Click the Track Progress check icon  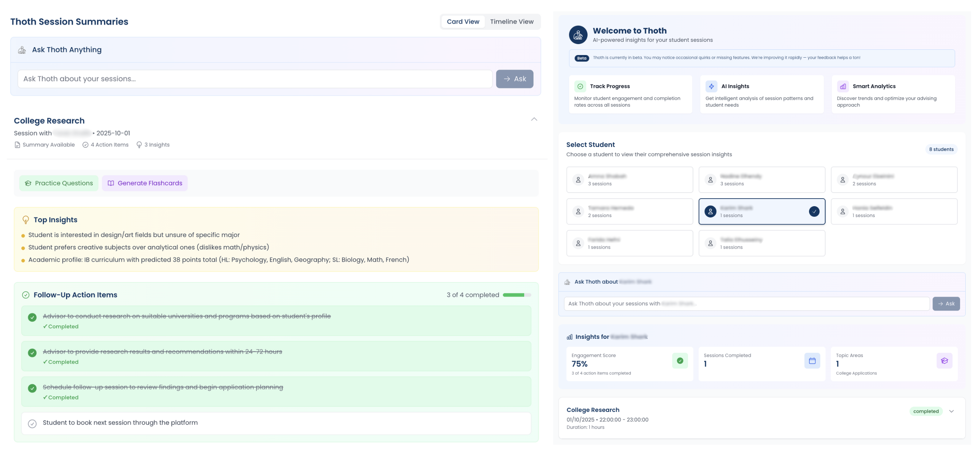pyautogui.click(x=580, y=86)
